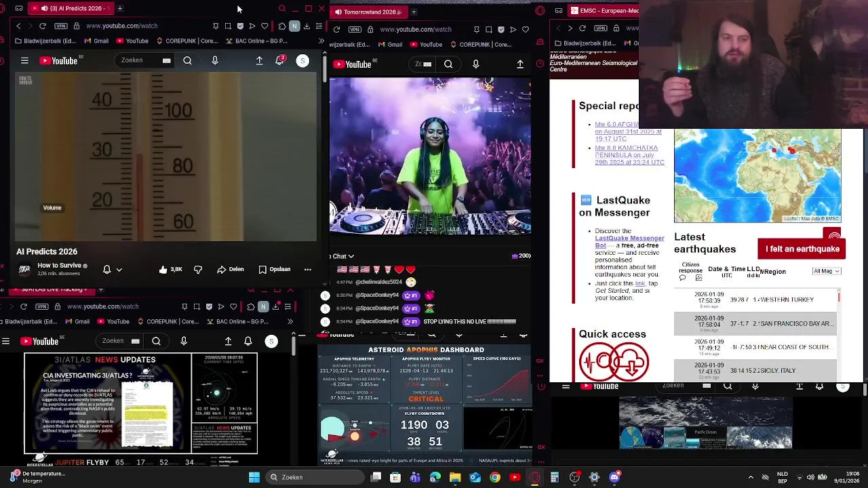
Task: Open YouTube guide menu in AI Predicts window
Action: 24,60
